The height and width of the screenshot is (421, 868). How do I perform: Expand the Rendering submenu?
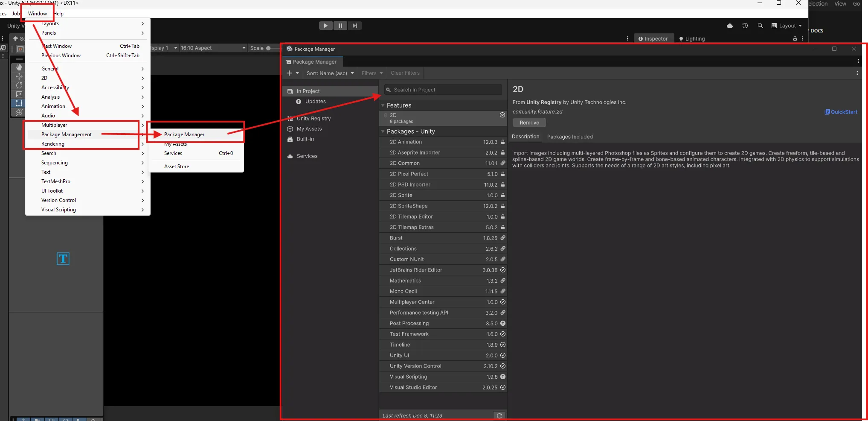(87, 144)
